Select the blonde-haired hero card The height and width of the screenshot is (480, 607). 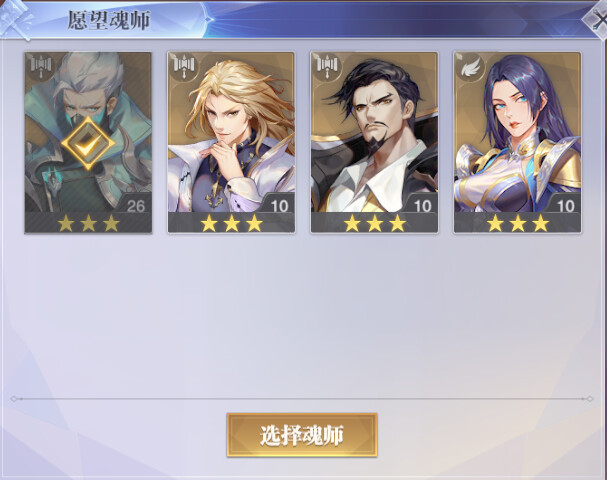[x=231, y=142]
